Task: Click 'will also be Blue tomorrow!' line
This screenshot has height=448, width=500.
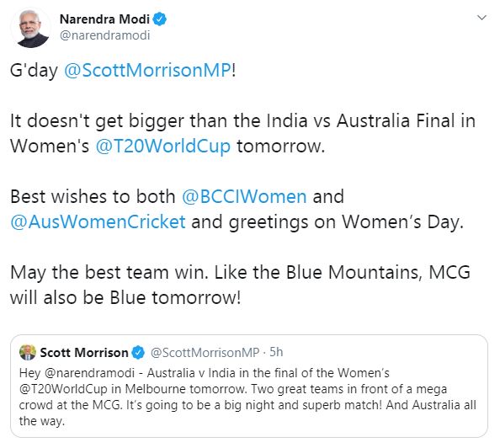Action: tap(125, 298)
